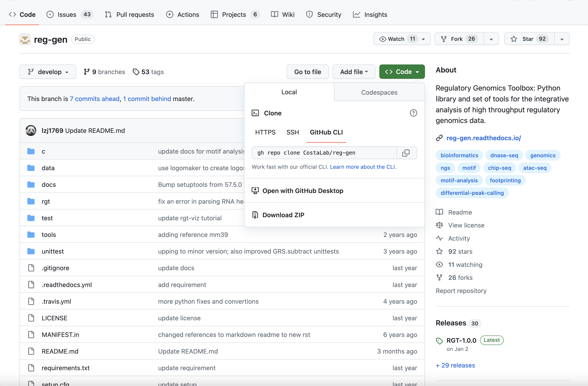Select the Download ZIP option
Screen dimensions: 588x386
pos(283,215)
